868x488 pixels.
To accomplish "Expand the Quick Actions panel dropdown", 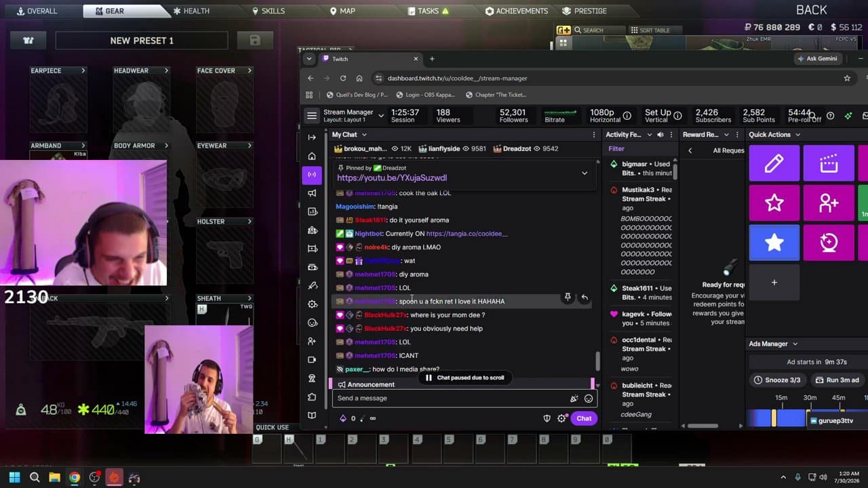I will [797, 135].
